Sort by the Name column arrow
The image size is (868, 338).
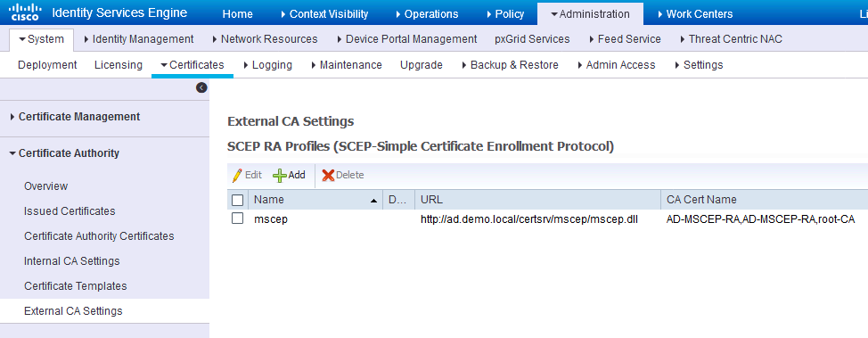(x=373, y=200)
